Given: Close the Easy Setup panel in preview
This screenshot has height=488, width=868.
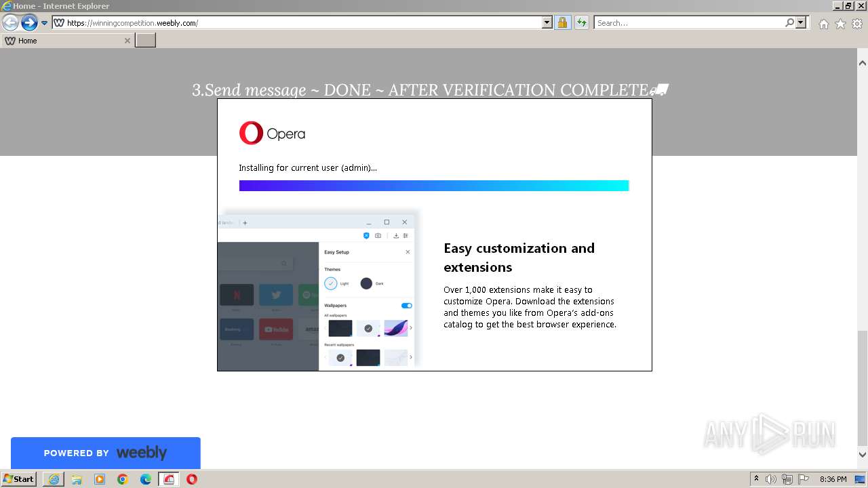Looking at the screenshot, I should point(408,252).
